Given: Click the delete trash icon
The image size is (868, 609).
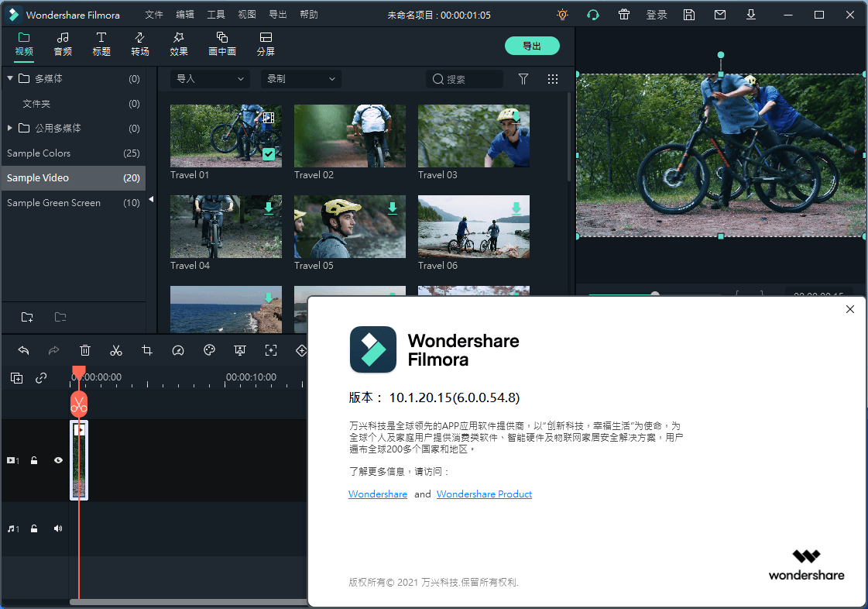Looking at the screenshot, I should 84,350.
